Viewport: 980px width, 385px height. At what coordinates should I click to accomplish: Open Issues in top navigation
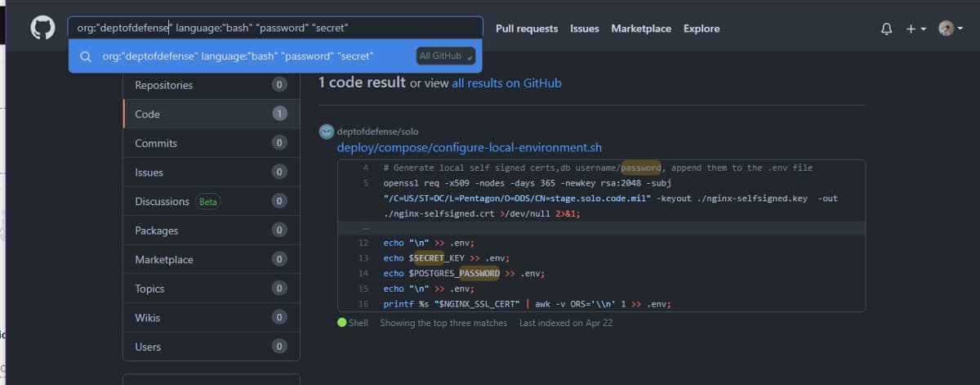(x=584, y=29)
